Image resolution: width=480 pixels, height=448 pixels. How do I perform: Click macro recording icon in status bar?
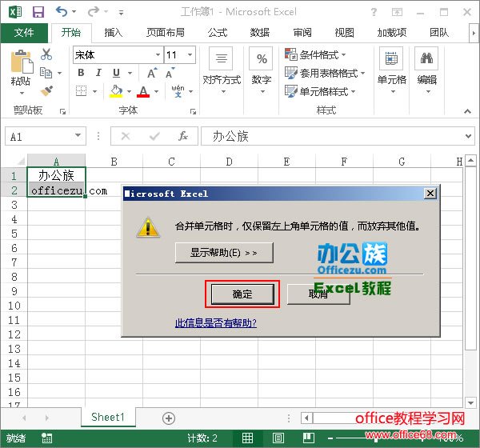pyautogui.click(x=46, y=438)
